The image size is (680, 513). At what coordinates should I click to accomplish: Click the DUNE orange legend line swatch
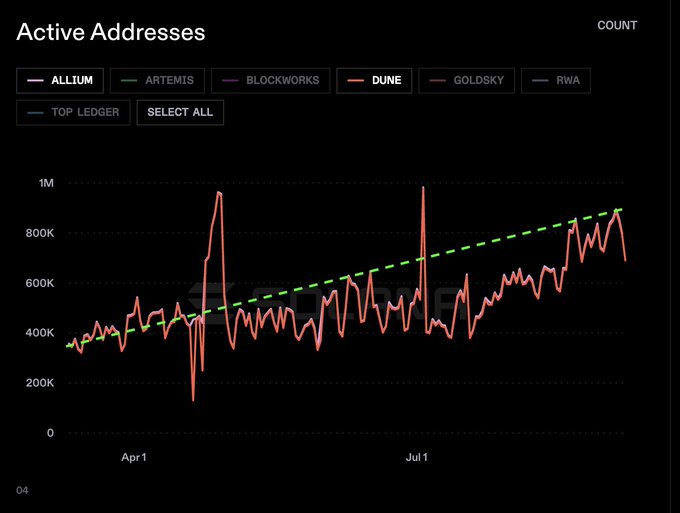click(356, 81)
